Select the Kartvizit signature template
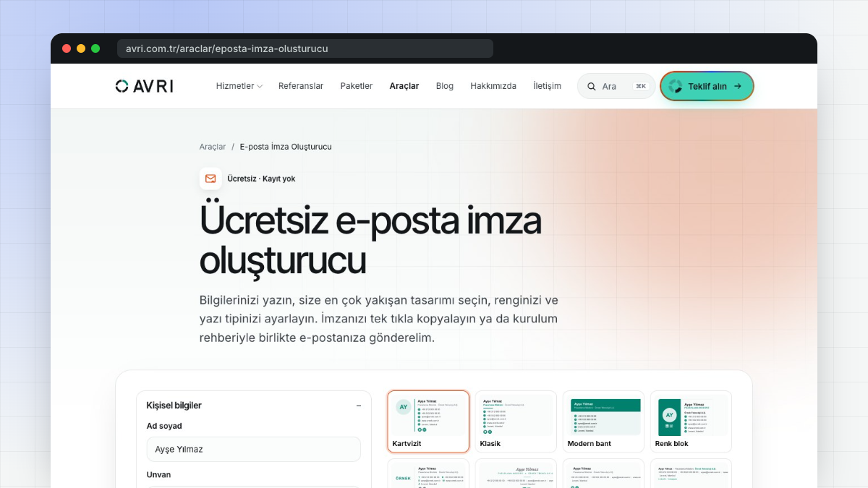The width and height of the screenshot is (868, 488). tap(428, 421)
